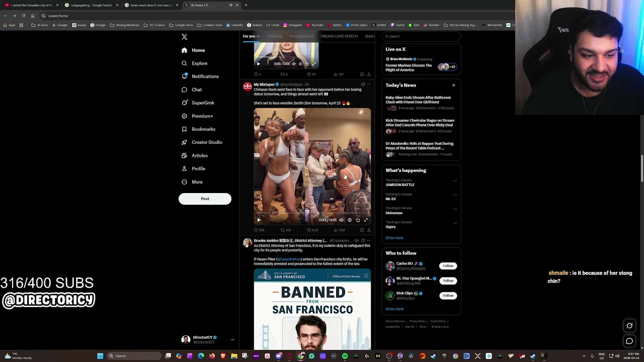Mute the Chrisean Rock video

(342, 220)
